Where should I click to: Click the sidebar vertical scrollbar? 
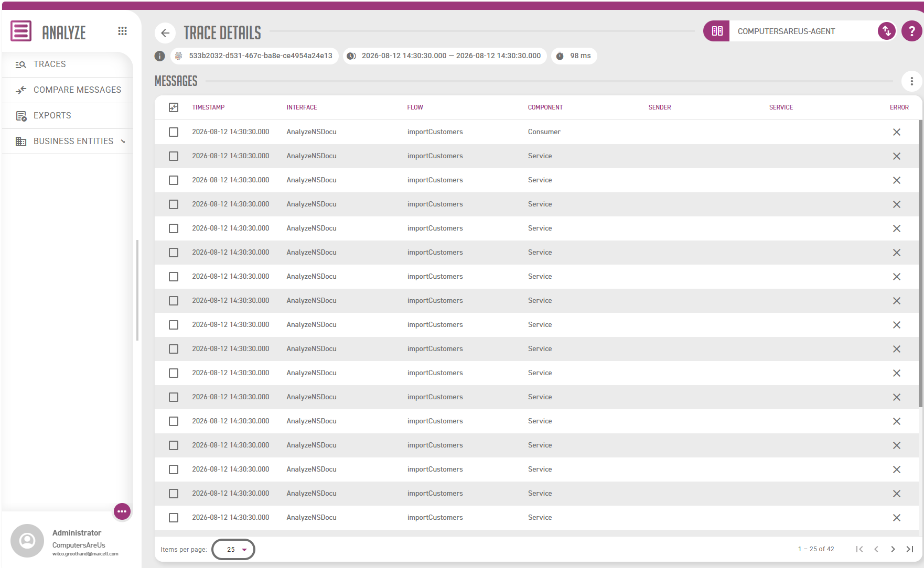click(x=137, y=290)
